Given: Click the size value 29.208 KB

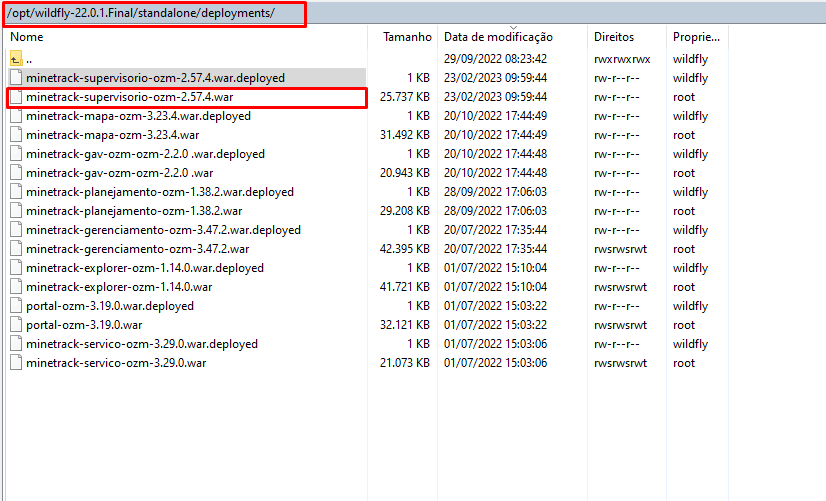Looking at the screenshot, I should (x=405, y=211).
